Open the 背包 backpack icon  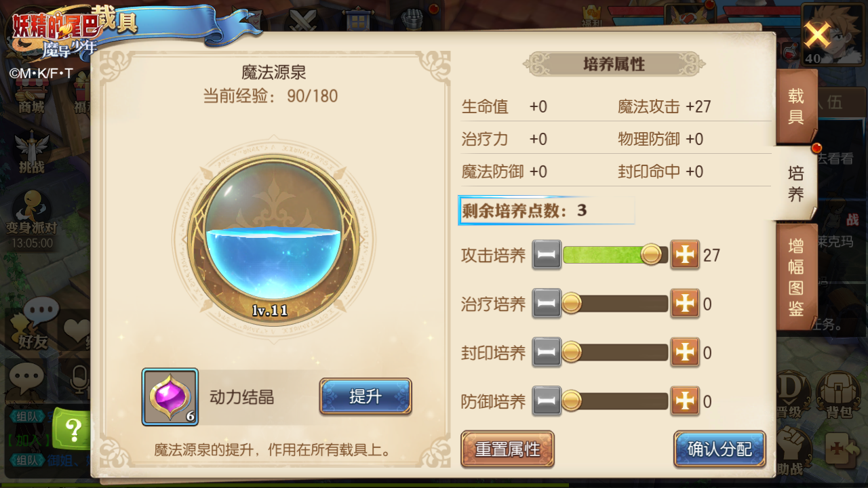click(x=838, y=394)
